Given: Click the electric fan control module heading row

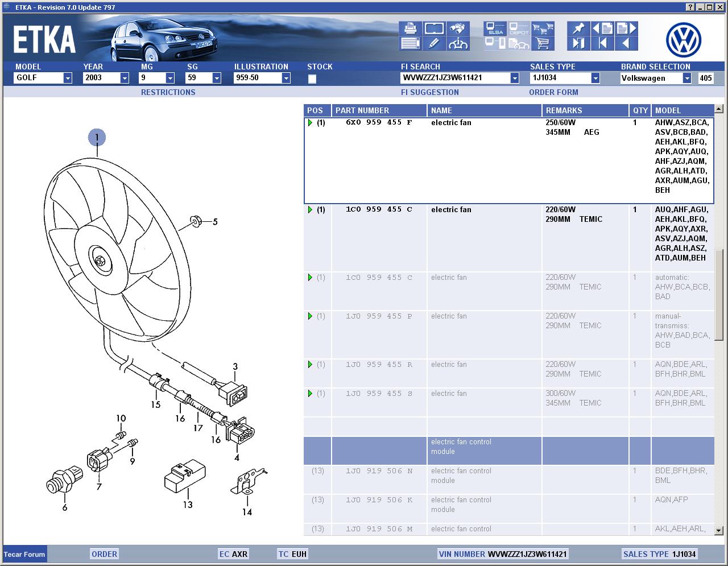Looking at the screenshot, I should coord(509,451).
